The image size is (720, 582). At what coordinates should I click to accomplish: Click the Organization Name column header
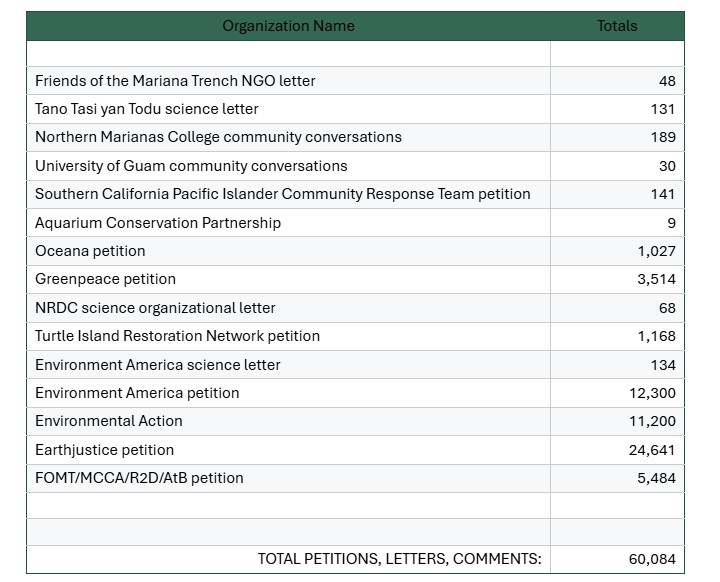pos(288,26)
